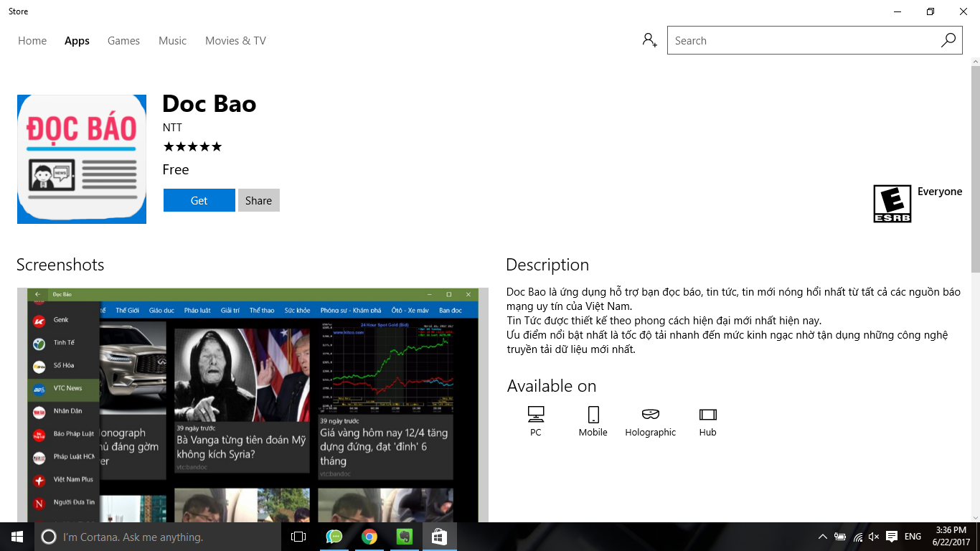
Task: Click the five-star rating
Action: 192,146
